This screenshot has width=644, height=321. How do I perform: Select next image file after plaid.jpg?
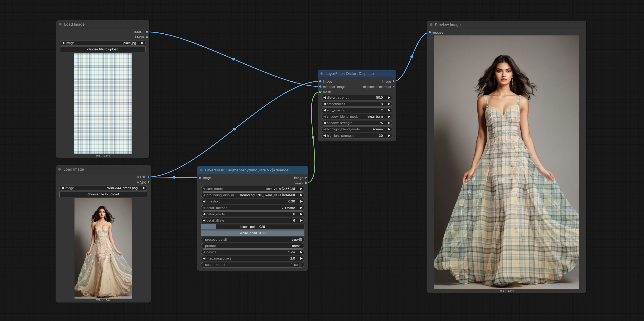pos(142,43)
